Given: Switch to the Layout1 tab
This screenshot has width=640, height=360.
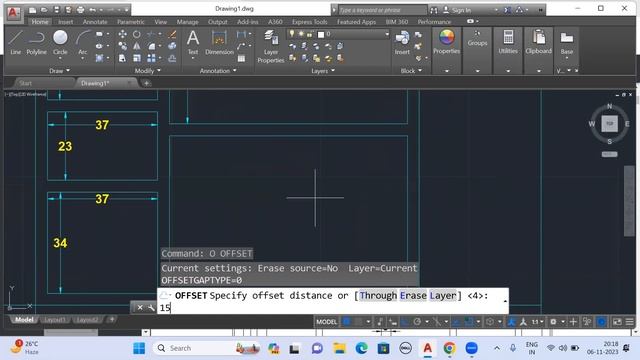Looking at the screenshot, I should click(x=54, y=320).
